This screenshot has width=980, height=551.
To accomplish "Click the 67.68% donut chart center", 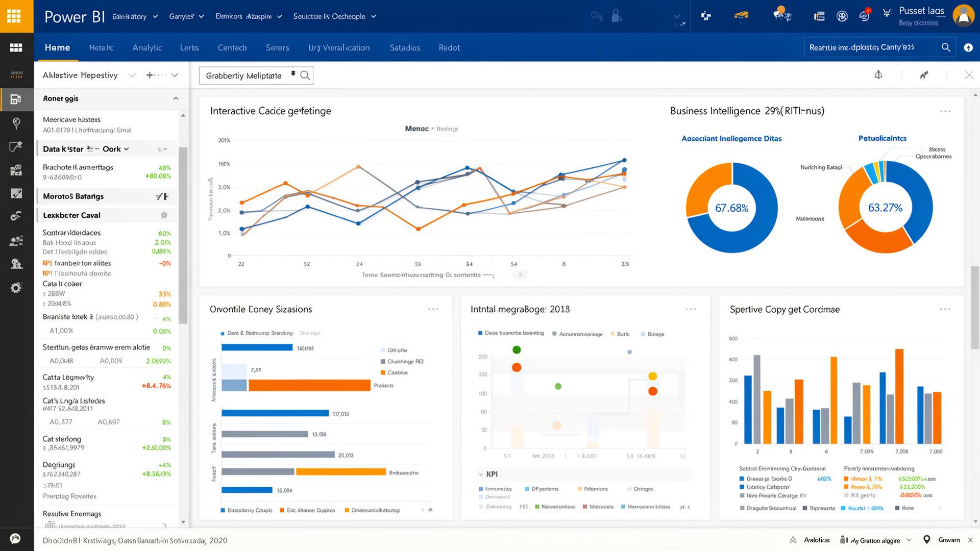I will [732, 207].
